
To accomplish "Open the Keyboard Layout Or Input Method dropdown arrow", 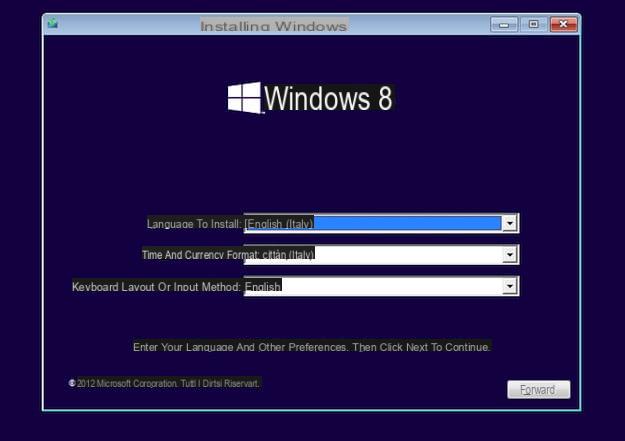I will click(510, 286).
